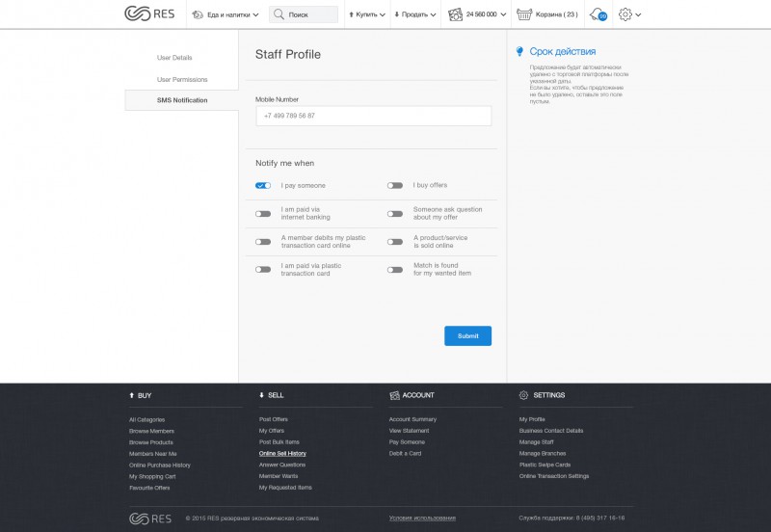Open Plastic Swipe Cards footer link
The width and height of the screenshot is (771, 532).
click(545, 465)
